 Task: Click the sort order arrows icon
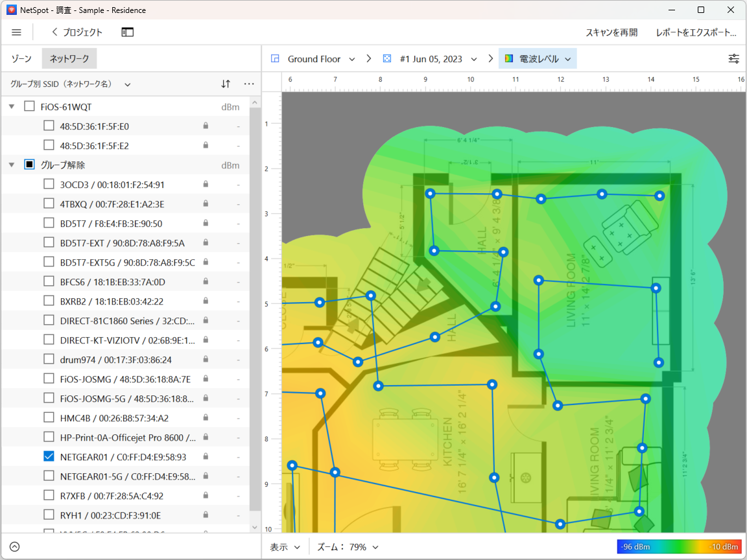226,84
